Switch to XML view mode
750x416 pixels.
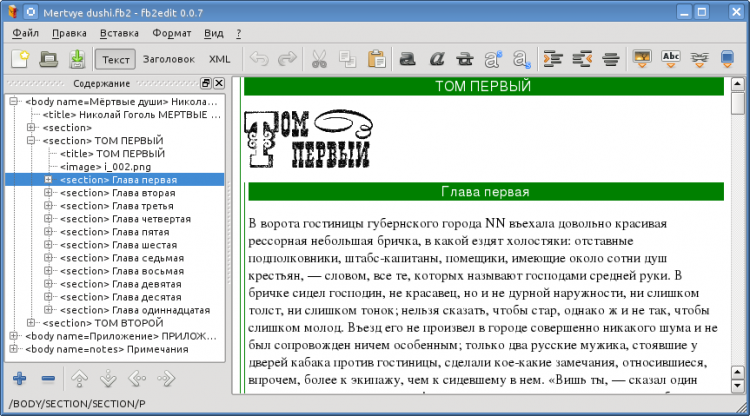tap(220, 59)
